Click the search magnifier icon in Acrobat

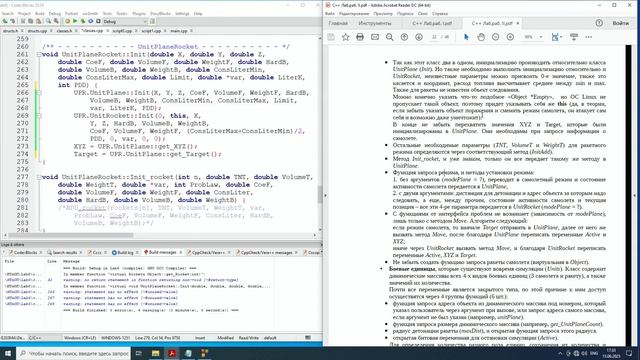coord(389,37)
